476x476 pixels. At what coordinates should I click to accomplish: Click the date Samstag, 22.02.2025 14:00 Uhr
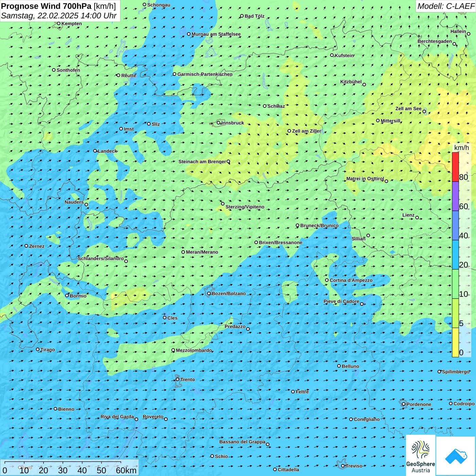tap(59, 16)
